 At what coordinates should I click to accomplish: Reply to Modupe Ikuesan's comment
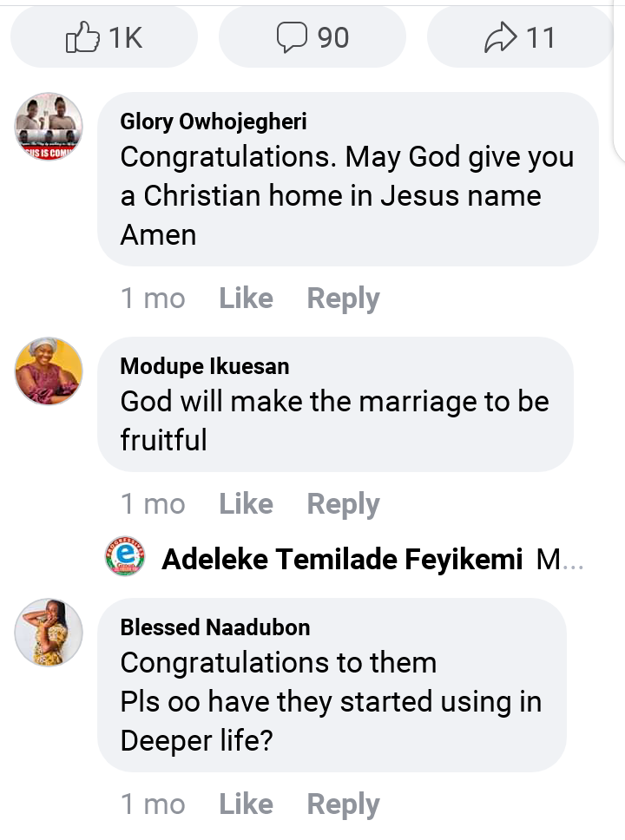pyautogui.click(x=343, y=504)
